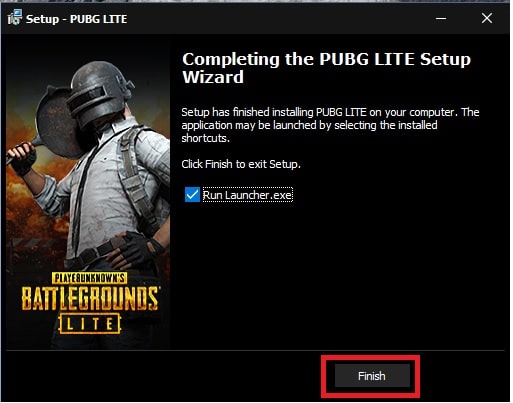Viewport: 513px width, 403px height.
Task: Click the 'Setup has finished installing' paragraph
Action: click(x=332, y=126)
